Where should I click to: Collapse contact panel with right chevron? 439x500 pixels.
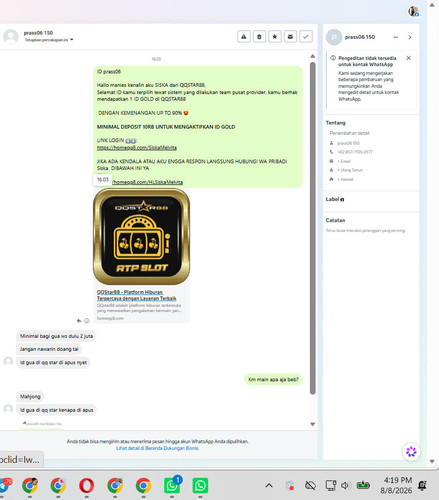(x=410, y=37)
